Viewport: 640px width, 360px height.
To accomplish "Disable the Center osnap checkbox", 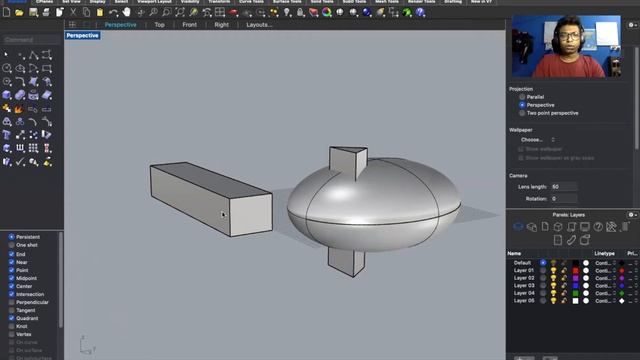I will click(11, 286).
